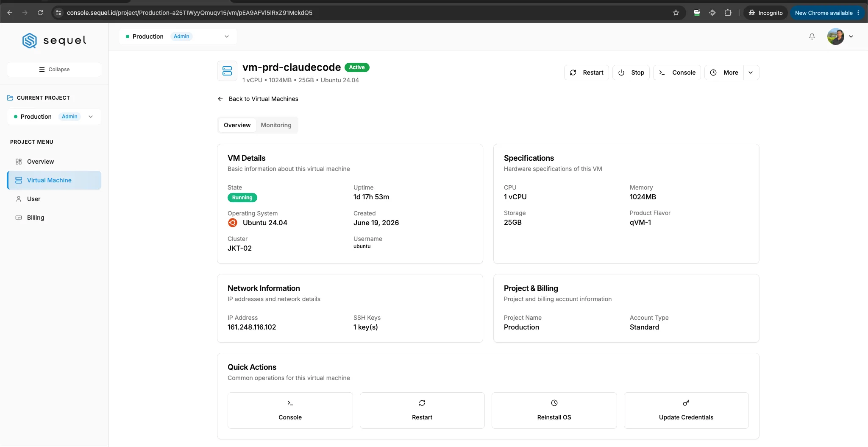
Task: Click the Sequel logo icon
Action: tap(30, 41)
